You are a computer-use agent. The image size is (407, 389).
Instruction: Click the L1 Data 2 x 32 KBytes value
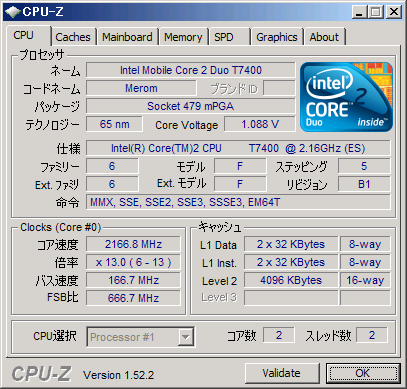[291, 244]
